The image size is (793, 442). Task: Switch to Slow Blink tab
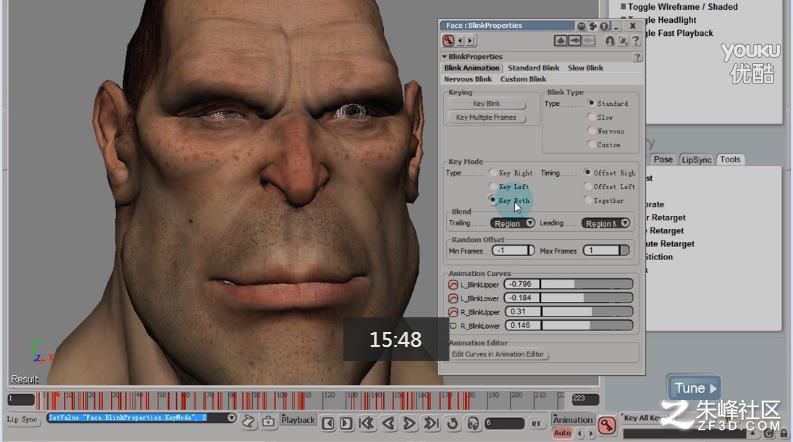(x=585, y=68)
